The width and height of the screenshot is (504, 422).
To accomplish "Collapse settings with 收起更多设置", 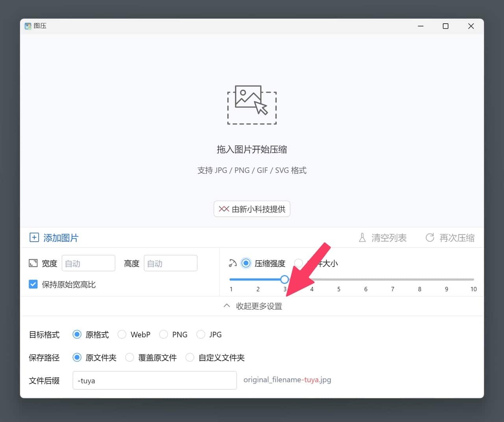I will [252, 306].
